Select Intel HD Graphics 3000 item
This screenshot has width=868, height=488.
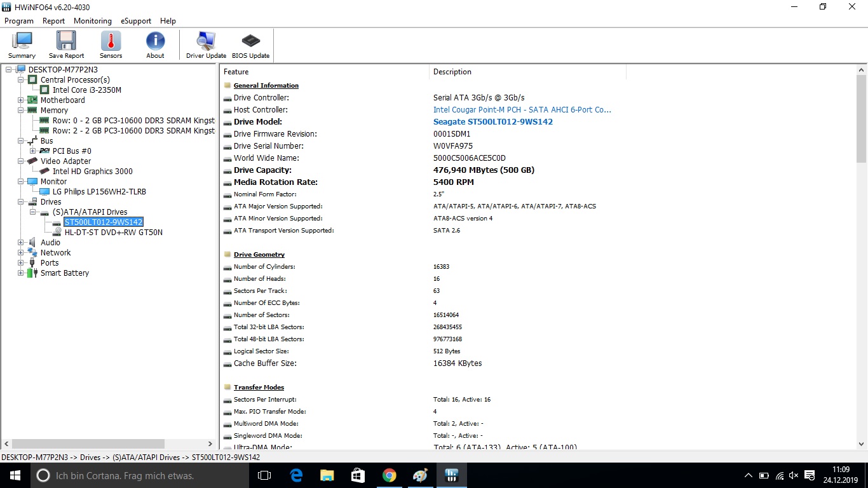click(93, 172)
